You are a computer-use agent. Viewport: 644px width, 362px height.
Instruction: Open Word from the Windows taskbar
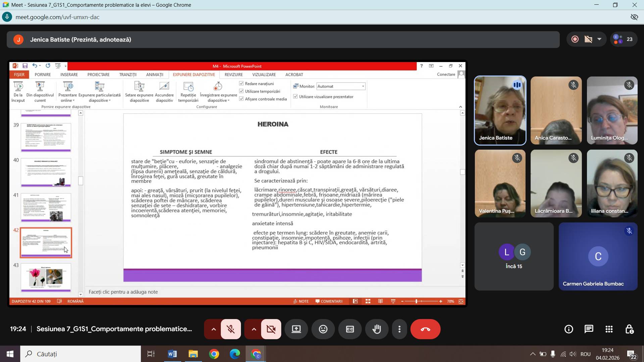172,354
